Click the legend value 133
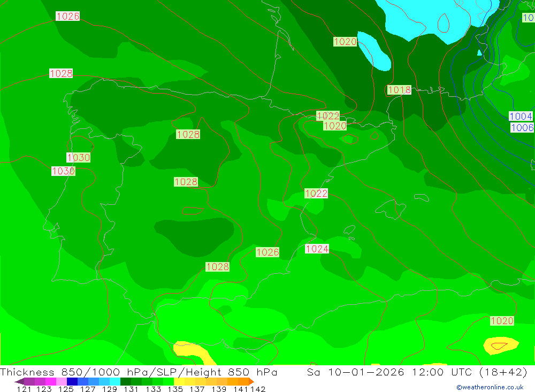This screenshot has width=535, height=392. [153, 389]
